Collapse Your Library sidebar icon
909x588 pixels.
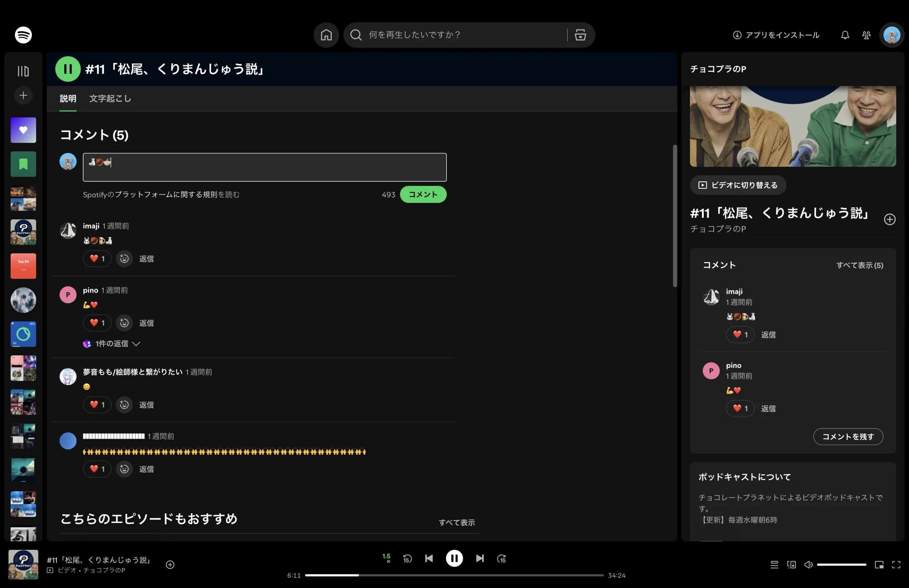(23, 71)
